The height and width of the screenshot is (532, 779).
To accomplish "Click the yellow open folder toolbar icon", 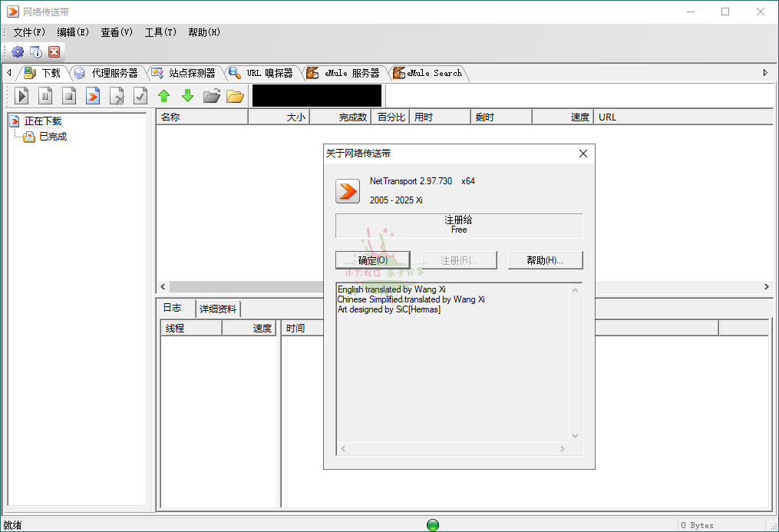I will click(235, 96).
